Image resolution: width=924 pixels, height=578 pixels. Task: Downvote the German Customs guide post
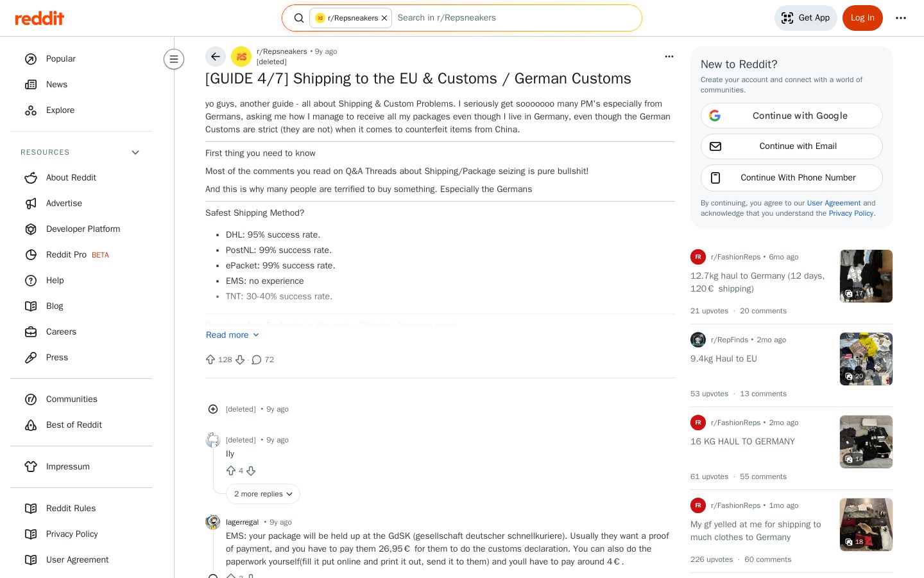240,360
